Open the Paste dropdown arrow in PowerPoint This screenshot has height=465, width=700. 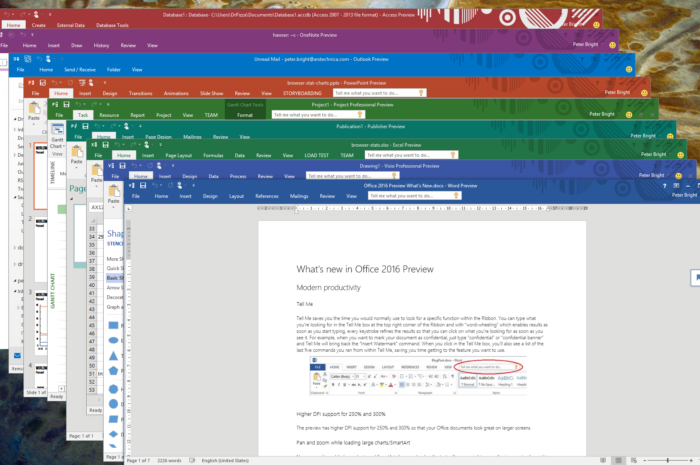coord(34,124)
